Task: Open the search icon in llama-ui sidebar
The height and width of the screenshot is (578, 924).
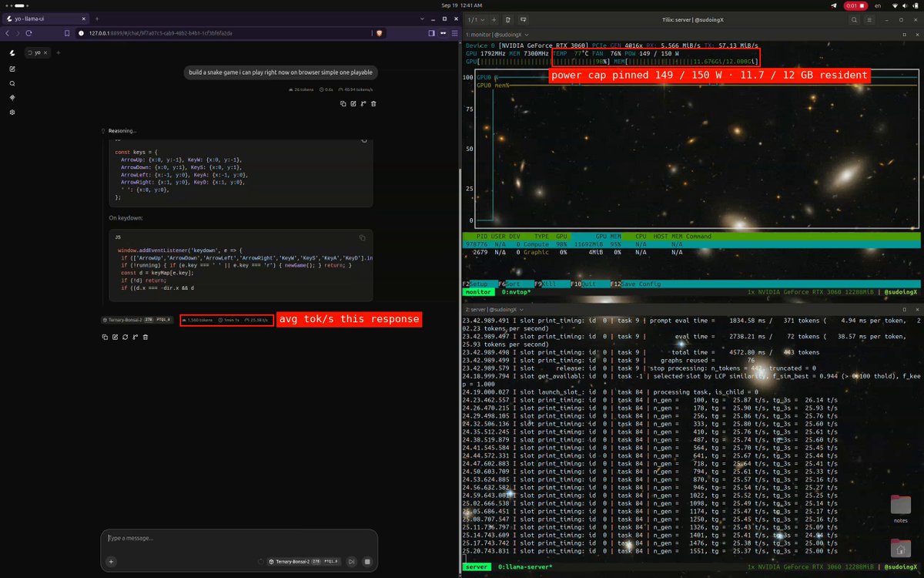Action: 12,83
